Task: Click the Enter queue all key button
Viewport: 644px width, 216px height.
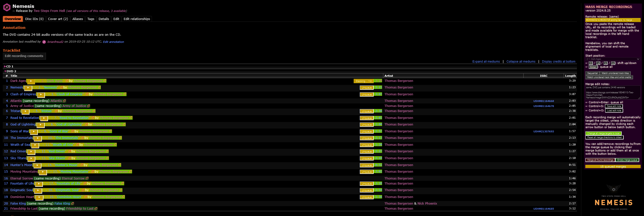Action: [x=593, y=67]
